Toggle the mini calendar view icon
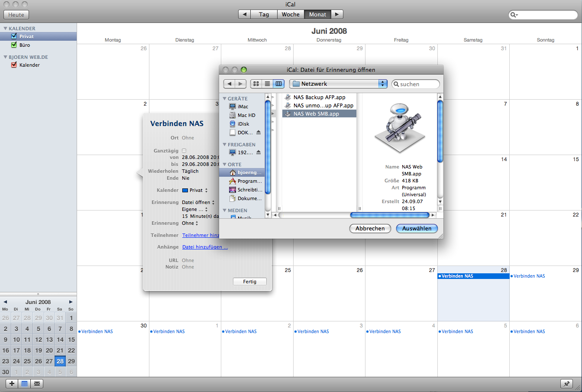582x392 pixels. pyautogui.click(x=24, y=383)
